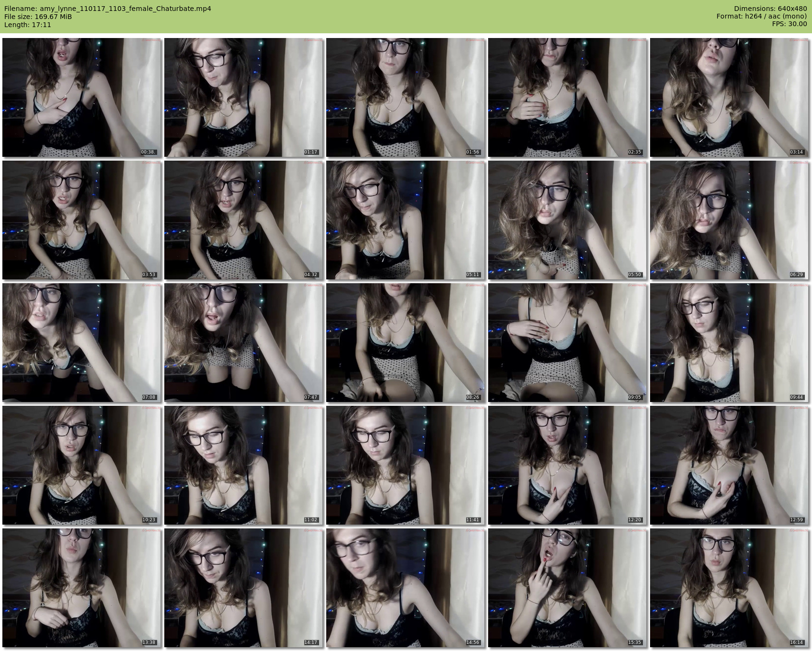Click the Dimensions 640x480 text

[x=770, y=9]
